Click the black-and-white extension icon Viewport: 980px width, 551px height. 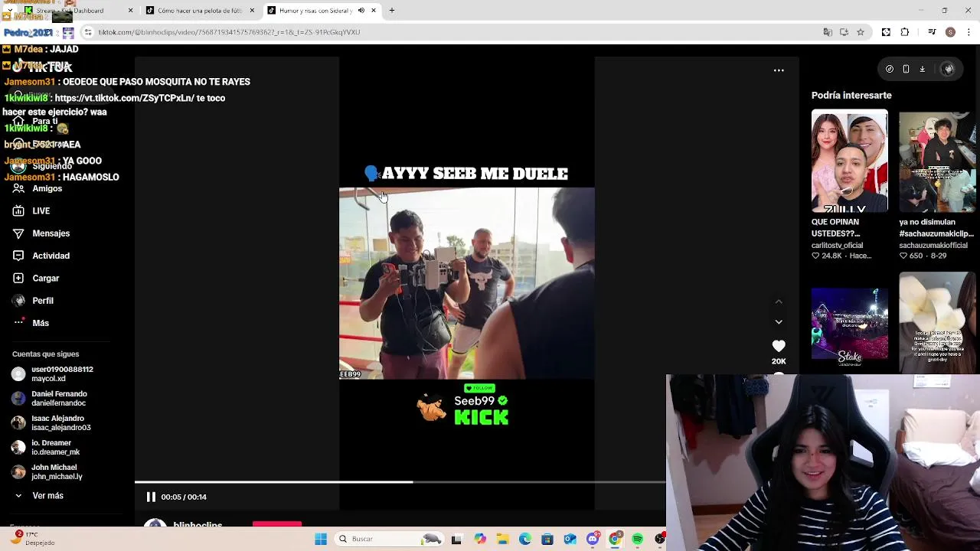tap(886, 32)
